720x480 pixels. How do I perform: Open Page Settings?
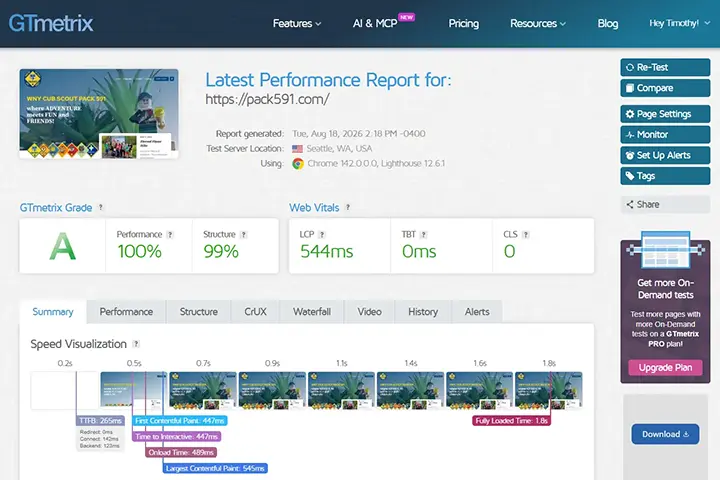pyautogui.click(x=665, y=114)
